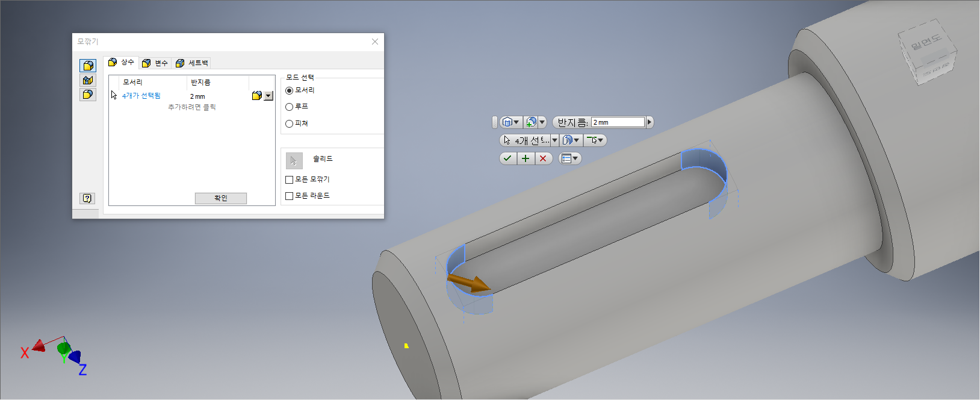
Task: Click the 모서리 column header
Action: tap(132, 83)
